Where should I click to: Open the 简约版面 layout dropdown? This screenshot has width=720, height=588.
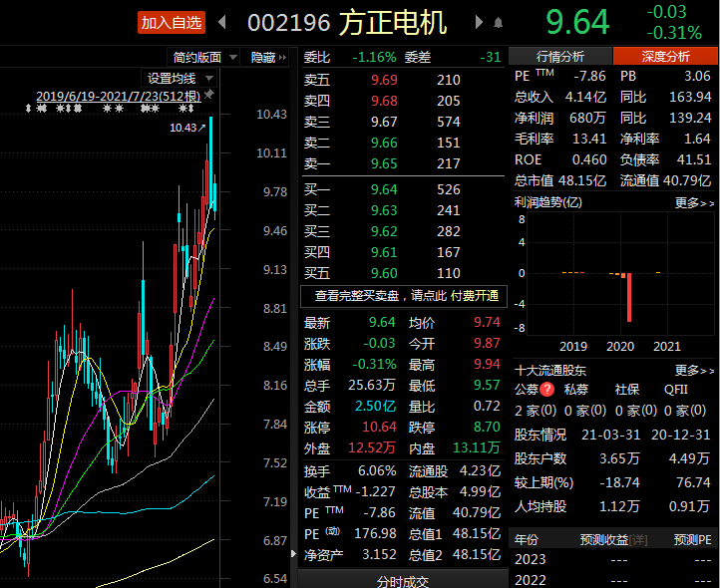[x=203, y=58]
